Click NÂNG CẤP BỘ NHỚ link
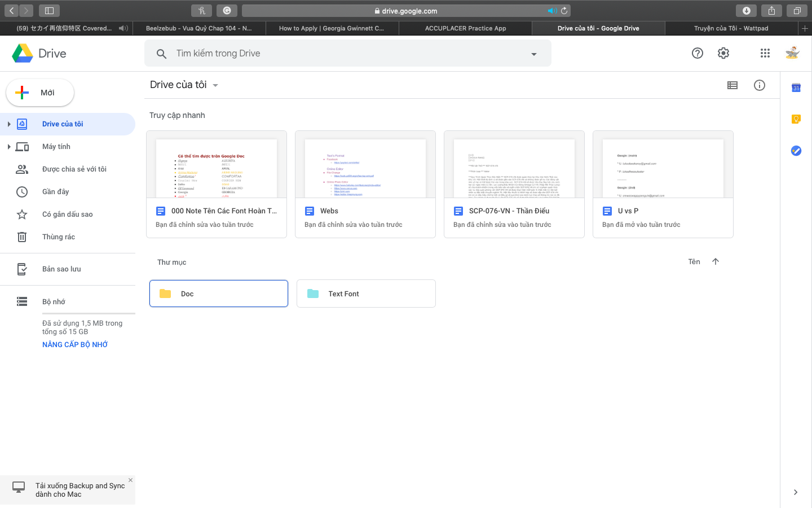812x508 pixels. click(x=75, y=344)
